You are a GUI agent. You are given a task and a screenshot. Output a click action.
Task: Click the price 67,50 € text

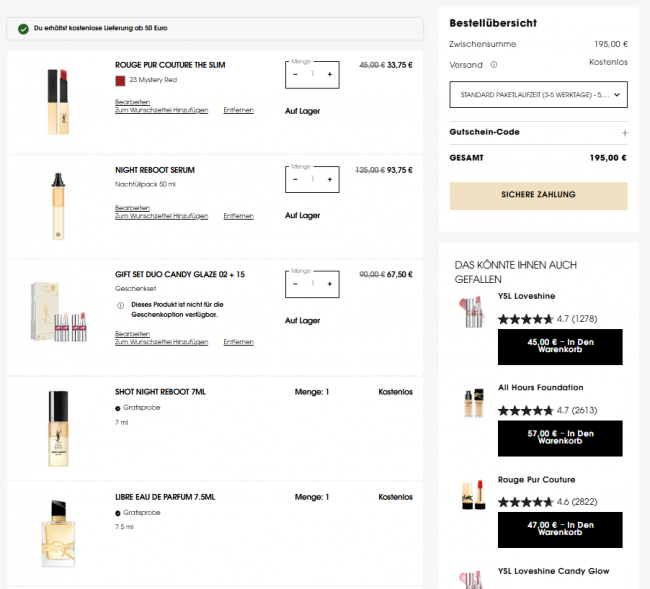[x=400, y=274]
